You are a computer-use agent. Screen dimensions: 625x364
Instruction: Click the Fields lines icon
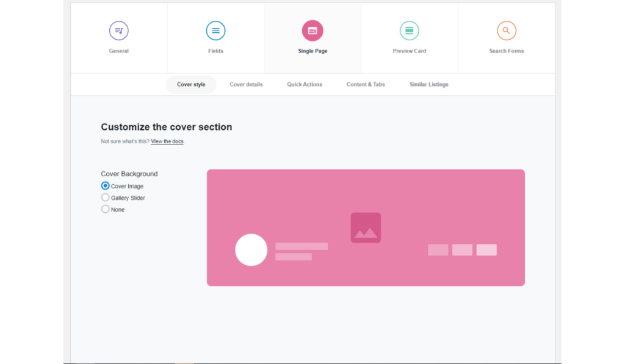click(x=215, y=30)
